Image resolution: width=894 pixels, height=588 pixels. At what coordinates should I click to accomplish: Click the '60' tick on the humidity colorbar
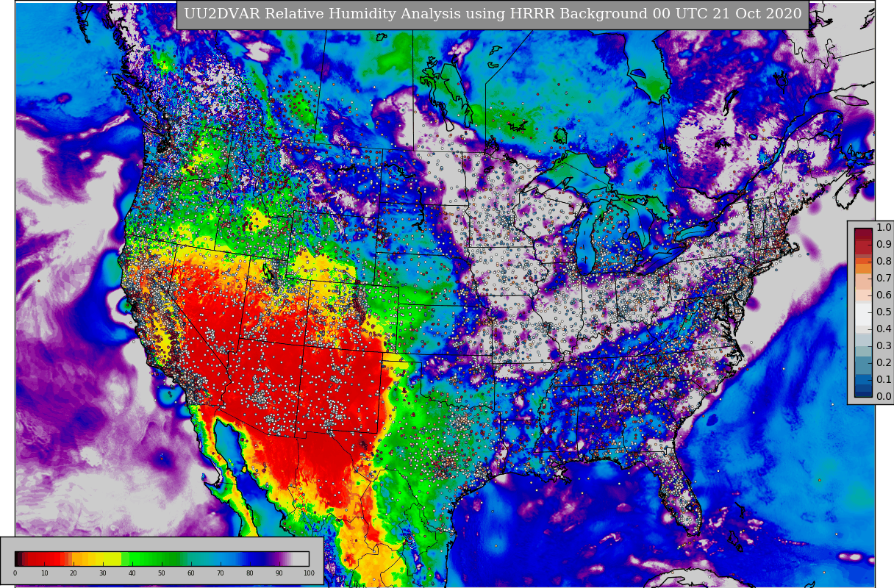point(191,573)
